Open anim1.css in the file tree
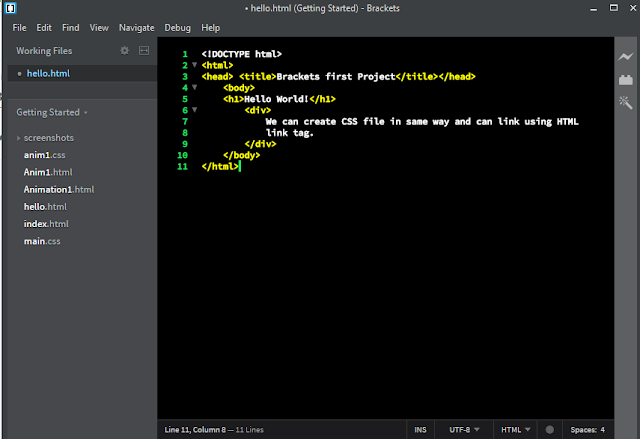Screen dimensions: 640x439 click(44, 155)
